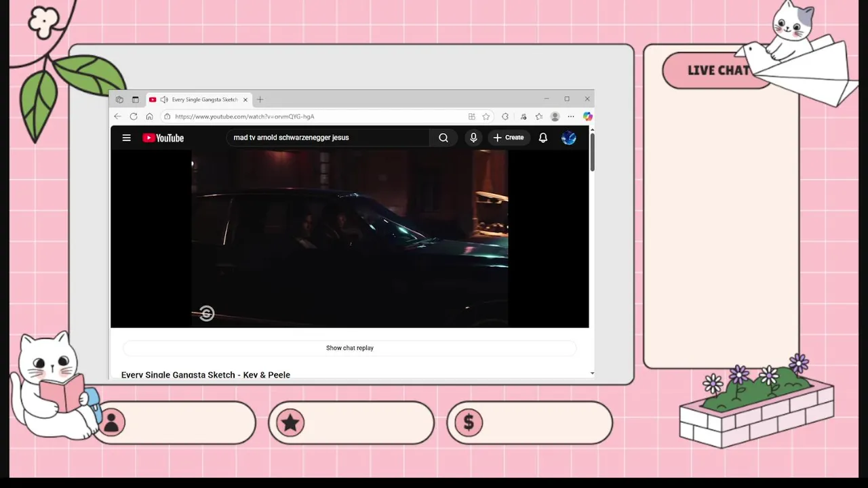Image resolution: width=868 pixels, height=488 pixels.
Task: Reload the page with refresh icon
Action: click(134, 117)
